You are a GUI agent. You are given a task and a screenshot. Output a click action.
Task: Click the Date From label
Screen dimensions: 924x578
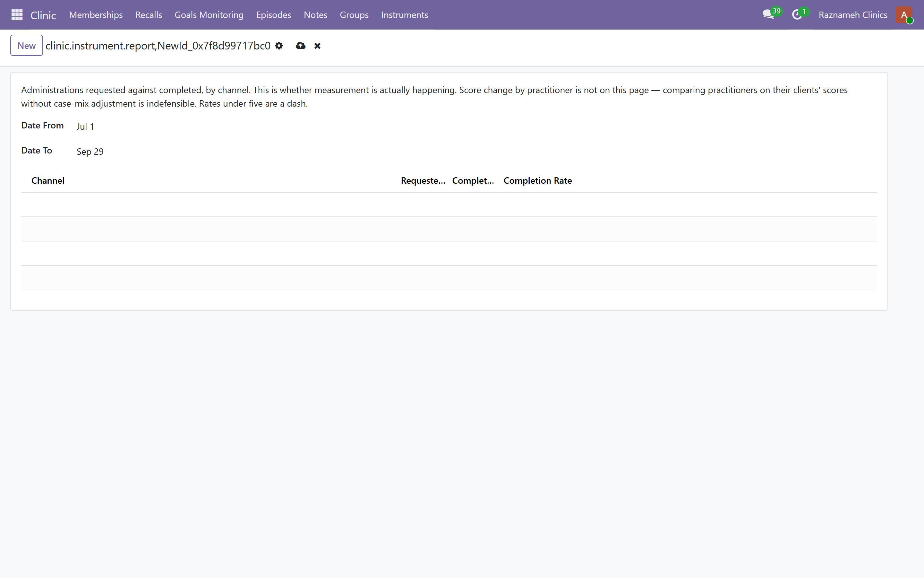[x=42, y=125]
